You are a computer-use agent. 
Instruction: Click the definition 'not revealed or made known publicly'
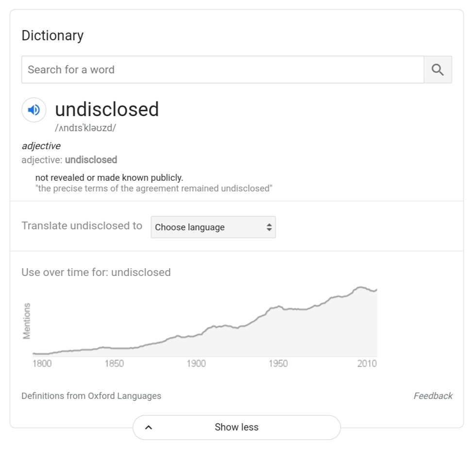click(109, 178)
